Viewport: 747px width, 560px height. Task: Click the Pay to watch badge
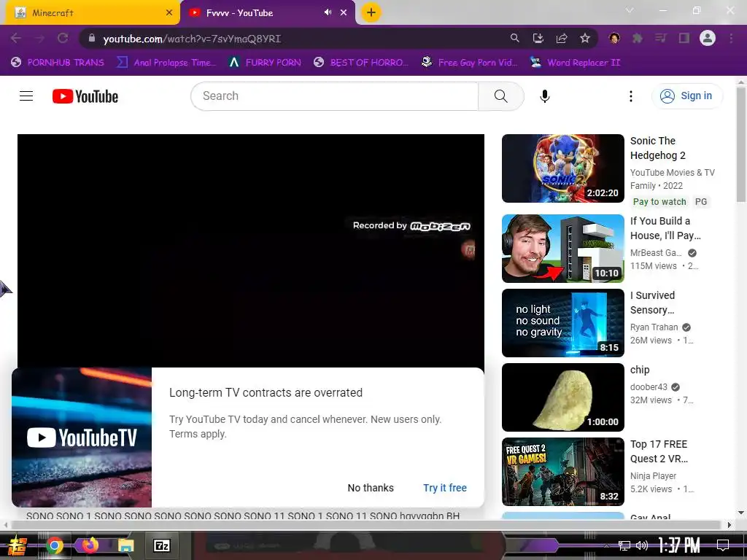pyautogui.click(x=659, y=202)
